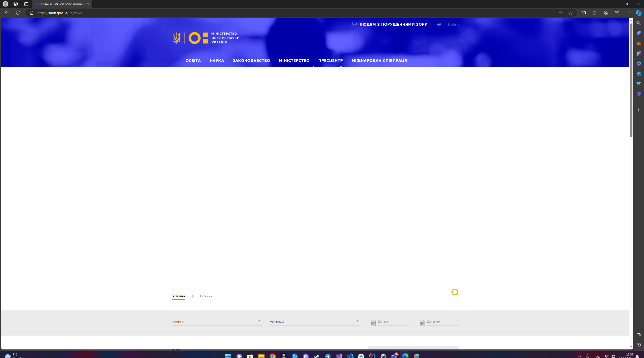Click the yellow search magnifier icon
Screen dimensions: 644x358
[x=455, y=292]
